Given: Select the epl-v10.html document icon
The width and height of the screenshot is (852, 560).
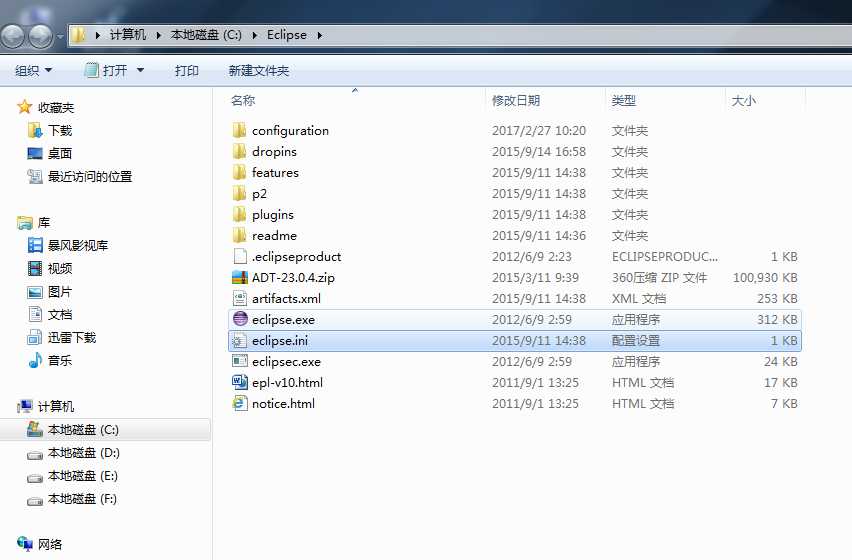Looking at the screenshot, I should [x=240, y=382].
